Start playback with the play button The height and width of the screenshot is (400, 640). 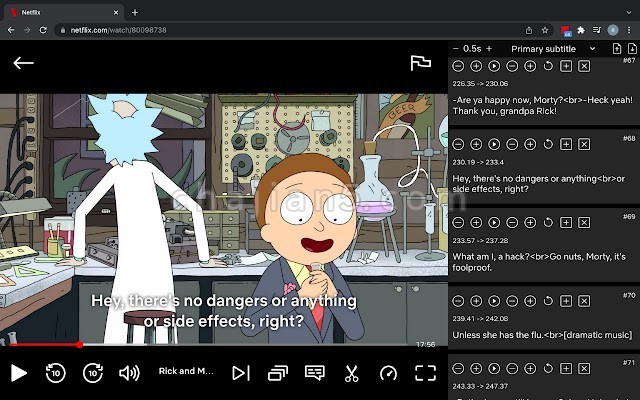(x=19, y=373)
